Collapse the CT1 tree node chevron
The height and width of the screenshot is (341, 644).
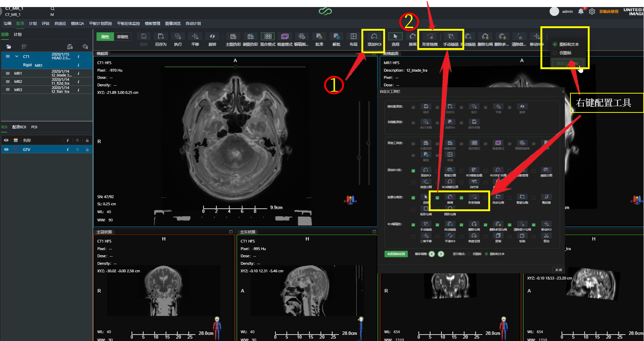click(x=17, y=57)
